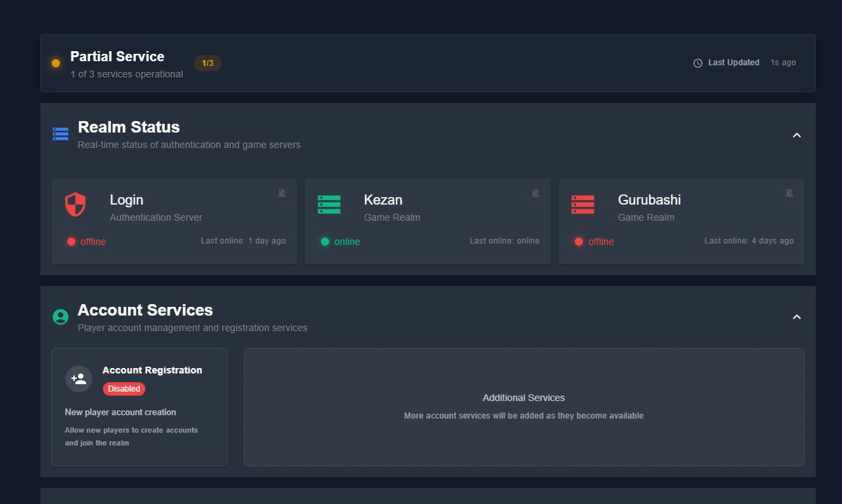This screenshot has height=504, width=842.
Task: Click the 1/3 services badge
Action: (x=207, y=63)
